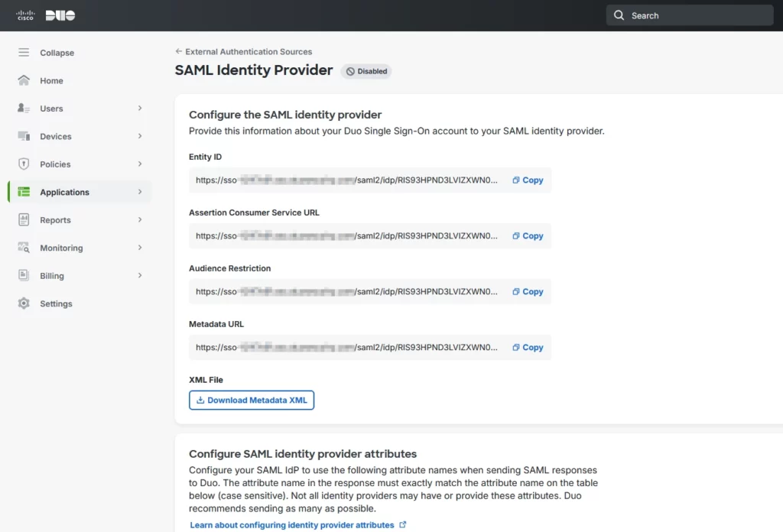Select the Assertion Consumer Service URL field
783x532 pixels.
click(x=370, y=236)
